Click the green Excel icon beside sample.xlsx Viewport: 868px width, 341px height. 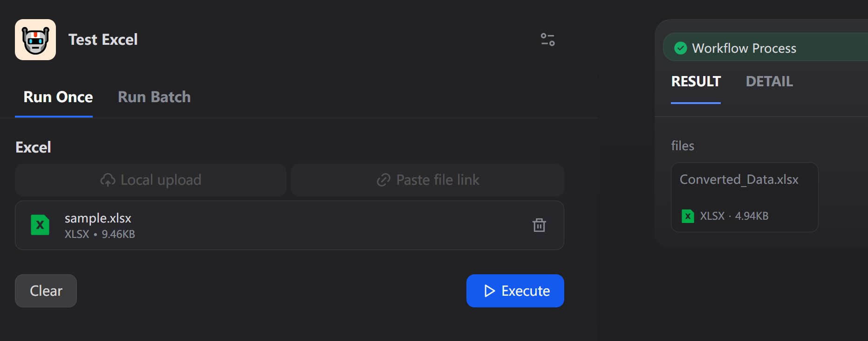coord(40,225)
